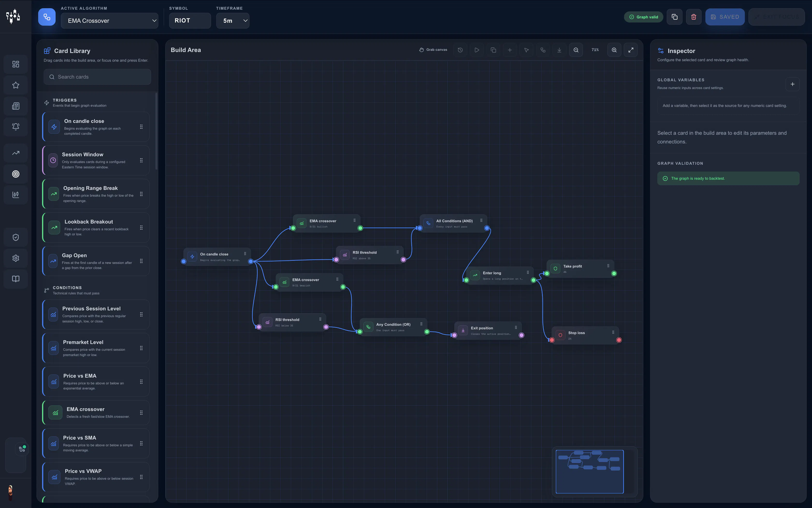This screenshot has width=812, height=508.
Task: Select the Exit position node
Action: [x=488, y=331]
